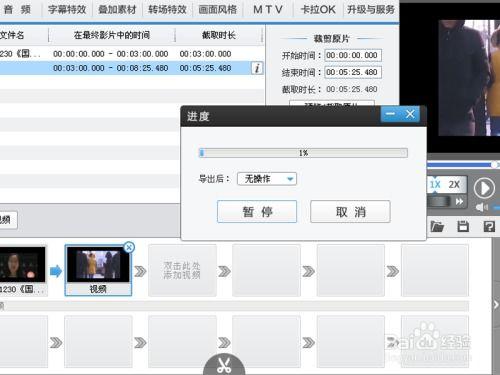This screenshot has height=375, width=500.
Task: Close the 进度 dialog
Action: coord(410,114)
